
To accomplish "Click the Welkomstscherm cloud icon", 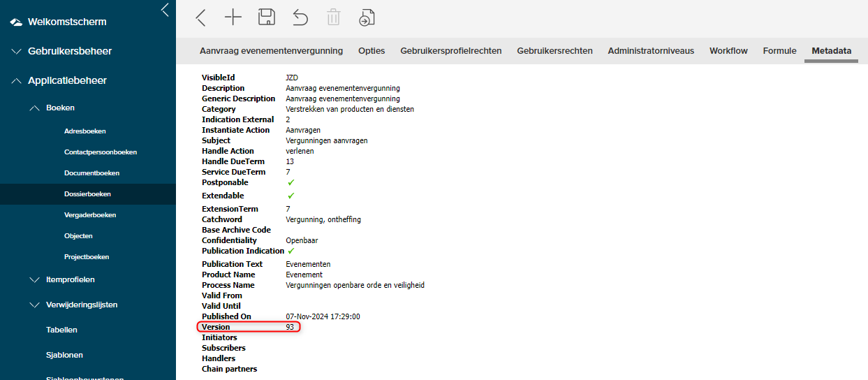I will tap(16, 22).
